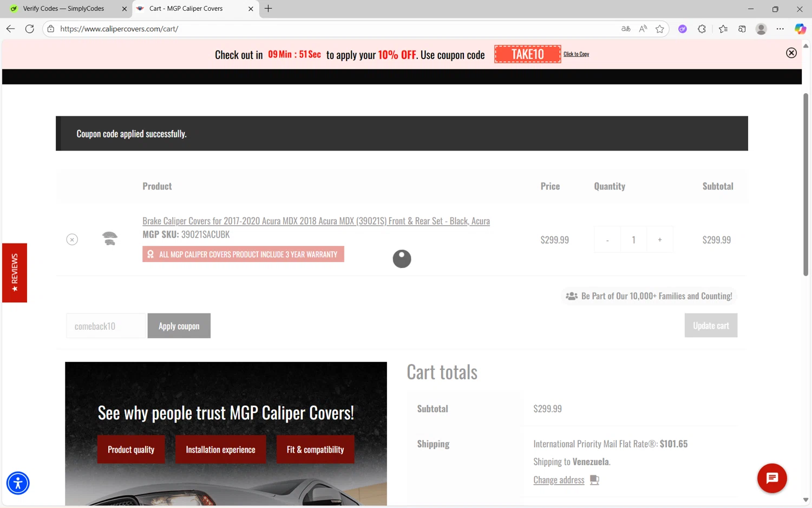The width and height of the screenshot is (812, 508).
Task: Close the Verify Codes tab
Action: 124,9
